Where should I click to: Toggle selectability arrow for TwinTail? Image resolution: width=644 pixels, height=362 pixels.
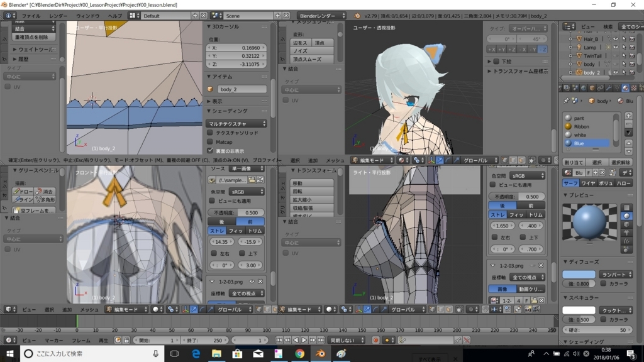[x=624, y=56]
